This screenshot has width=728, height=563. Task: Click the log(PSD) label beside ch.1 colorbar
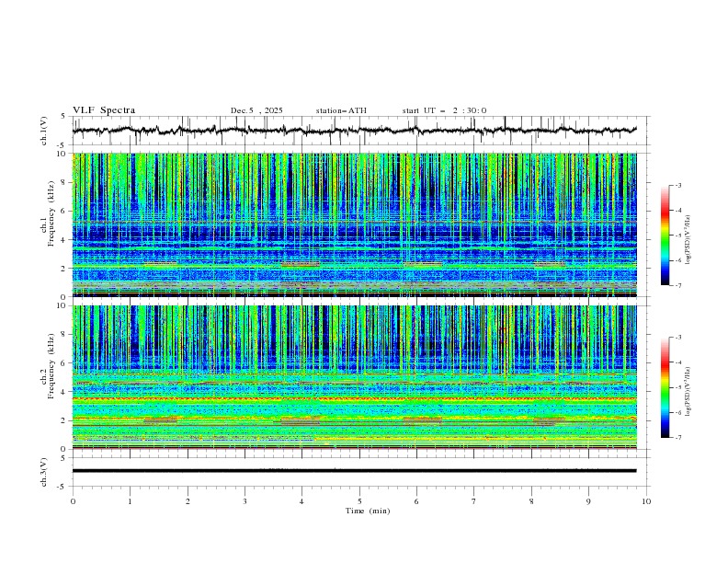click(x=688, y=240)
